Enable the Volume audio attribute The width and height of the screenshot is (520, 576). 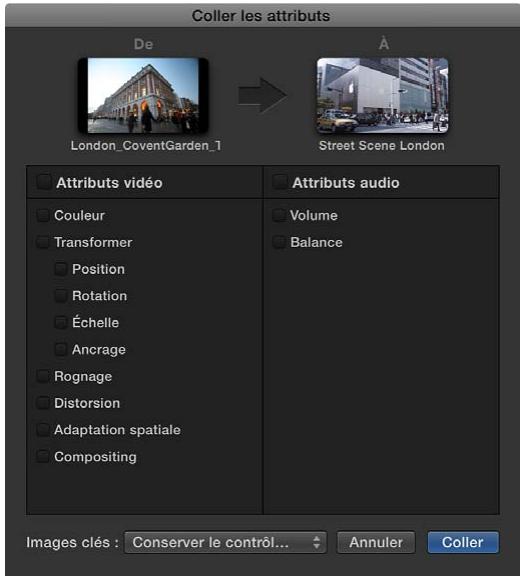279,215
